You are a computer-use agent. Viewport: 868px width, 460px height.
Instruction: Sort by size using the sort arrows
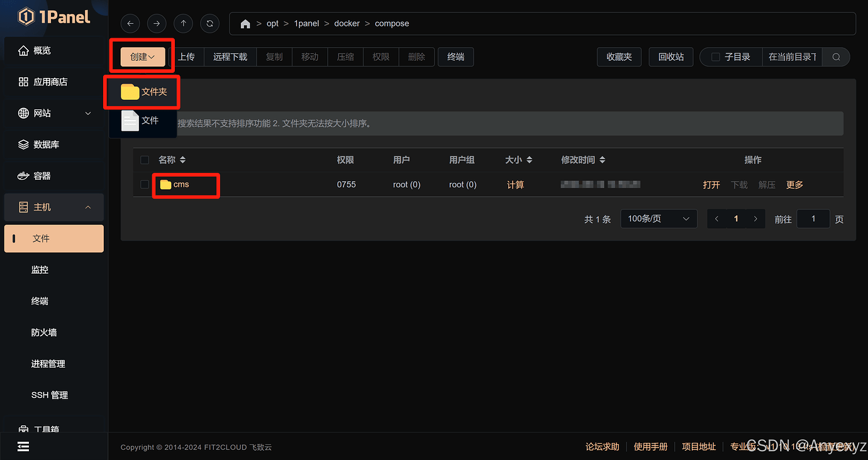tap(529, 160)
